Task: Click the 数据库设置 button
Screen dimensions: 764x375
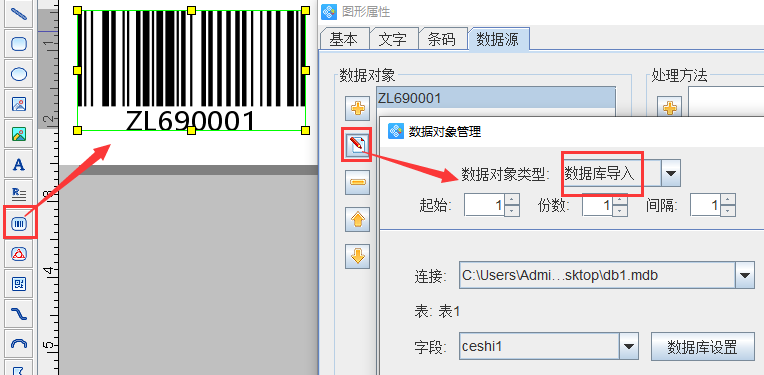Action: [x=703, y=347]
